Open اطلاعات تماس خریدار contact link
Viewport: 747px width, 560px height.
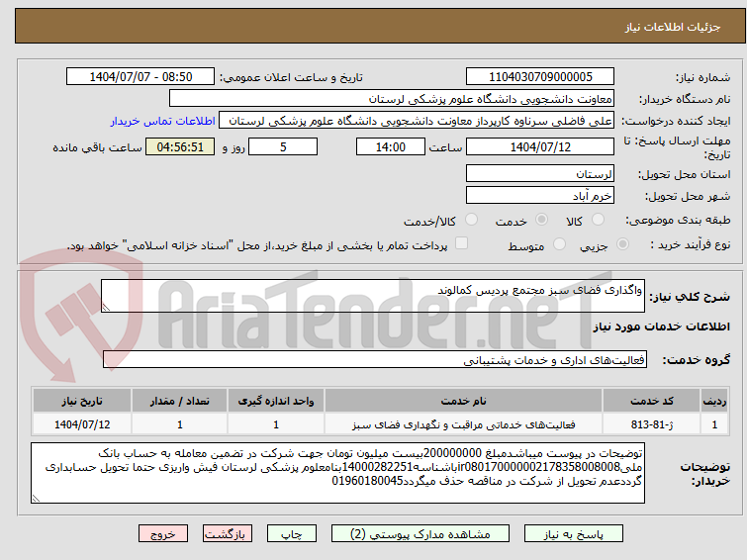[163, 121]
